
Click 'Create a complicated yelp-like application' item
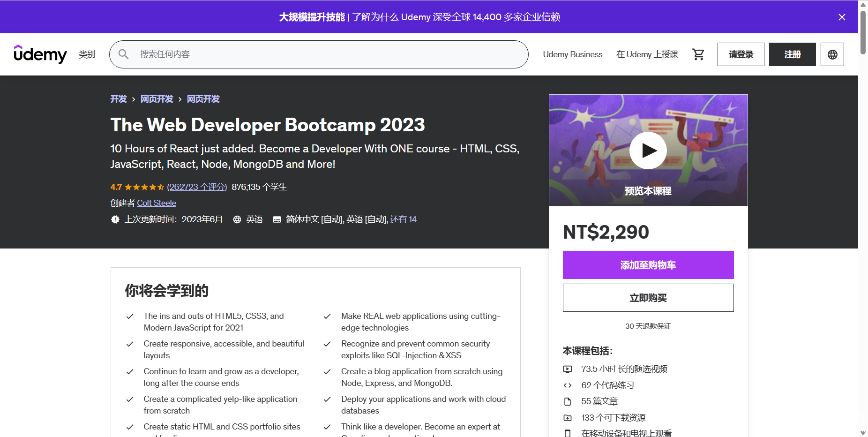point(220,405)
